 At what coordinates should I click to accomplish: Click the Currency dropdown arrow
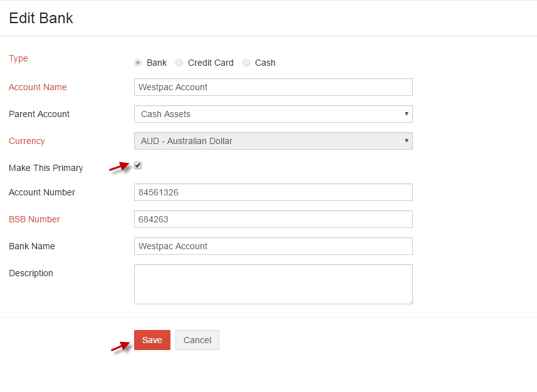(407, 141)
